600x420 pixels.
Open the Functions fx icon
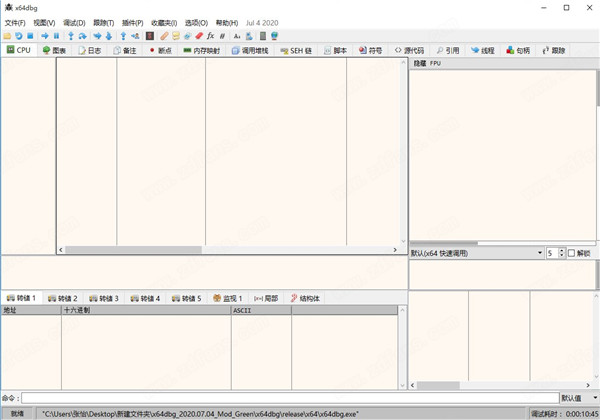[210, 36]
